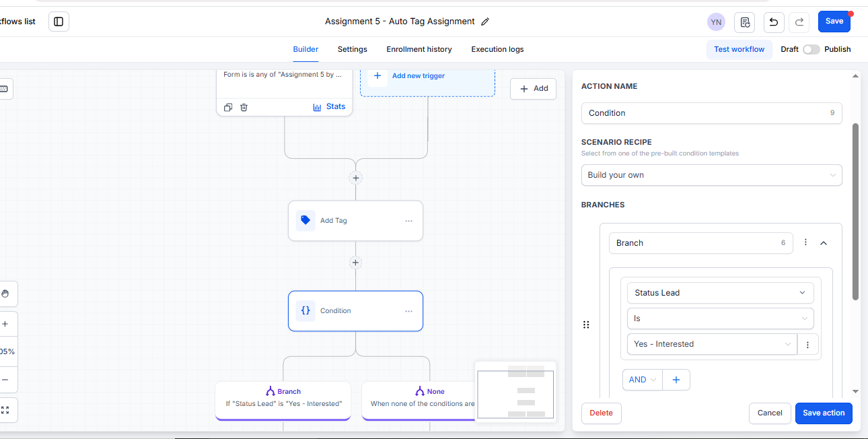Undo the last change
The height and width of the screenshot is (439, 868).
pos(774,22)
